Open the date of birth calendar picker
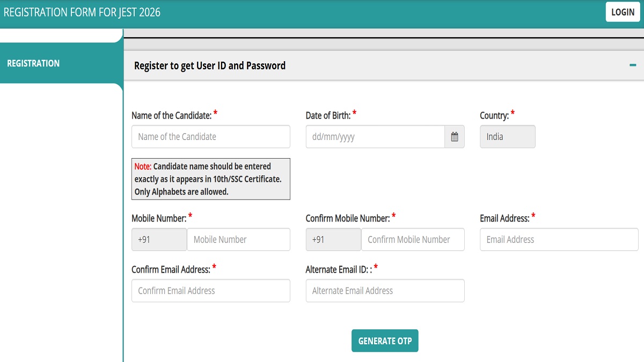 point(455,137)
